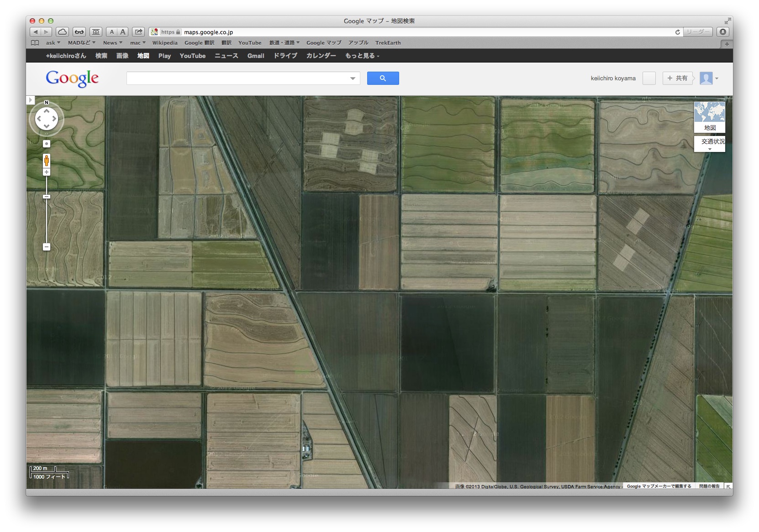Image resolution: width=759 pixels, height=532 pixels.
Task: Increase text size with large A
Action: point(123,32)
